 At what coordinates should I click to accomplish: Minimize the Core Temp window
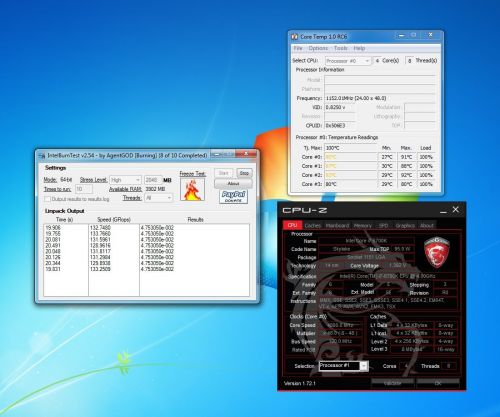pos(401,35)
